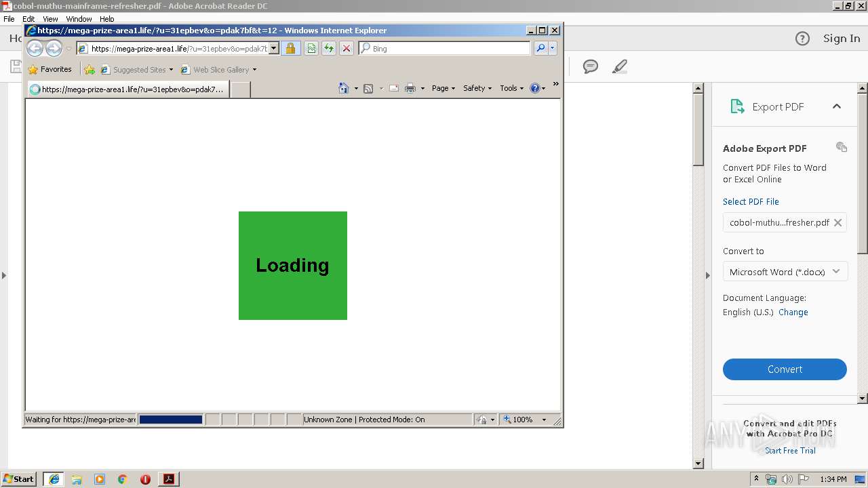The width and height of the screenshot is (868, 488).
Task: Open Acrobat Window menu
Action: point(79,19)
